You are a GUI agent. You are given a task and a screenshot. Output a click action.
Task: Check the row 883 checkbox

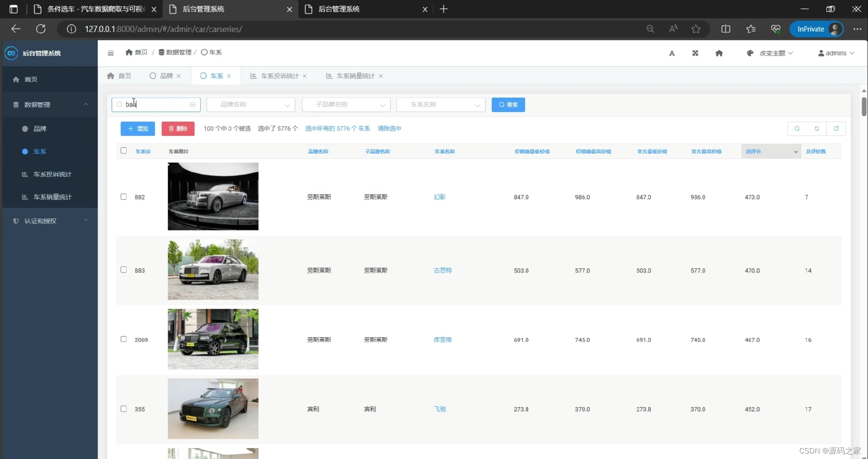[x=123, y=270]
